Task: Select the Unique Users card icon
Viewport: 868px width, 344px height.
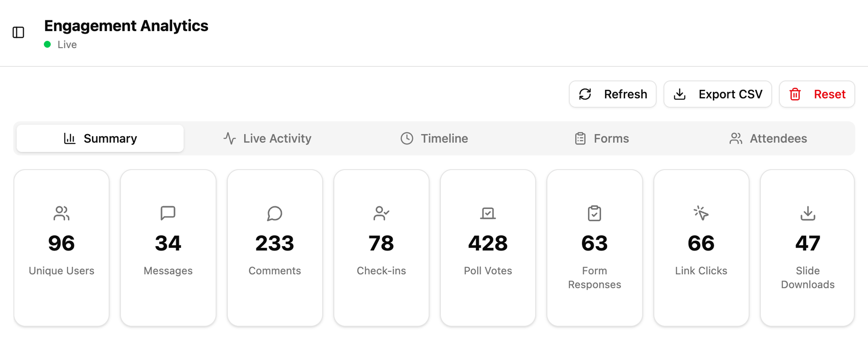Action: coord(61,213)
